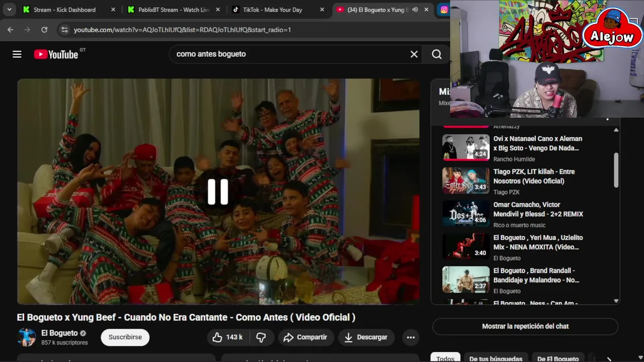Play Ovi x Natanael Cano title
This screenshot has width=644, height=362.
click(537, 143)
